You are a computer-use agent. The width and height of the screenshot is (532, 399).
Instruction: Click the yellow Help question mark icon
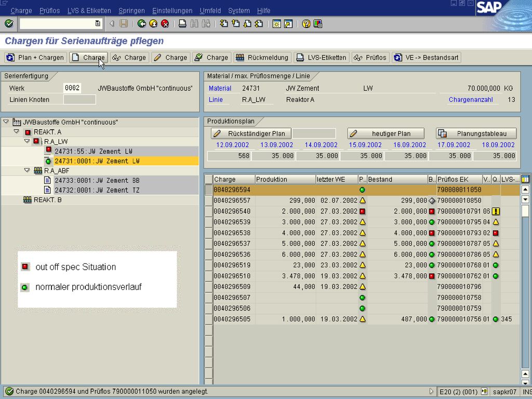pyautogui.click(x=306, y=24)
